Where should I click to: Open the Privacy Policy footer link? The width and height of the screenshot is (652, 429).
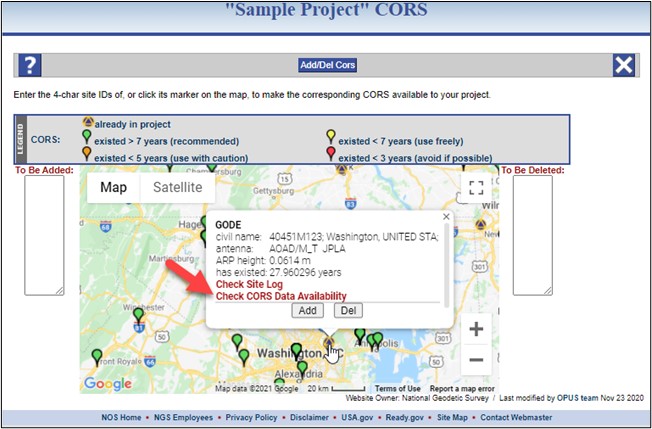251,417
